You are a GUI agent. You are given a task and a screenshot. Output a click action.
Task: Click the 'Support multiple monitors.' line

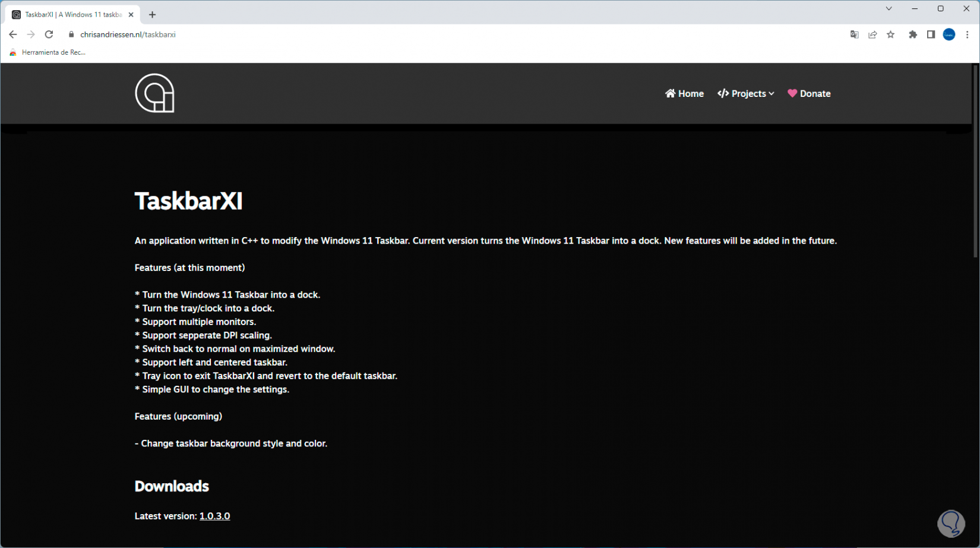tap(195, 322)
